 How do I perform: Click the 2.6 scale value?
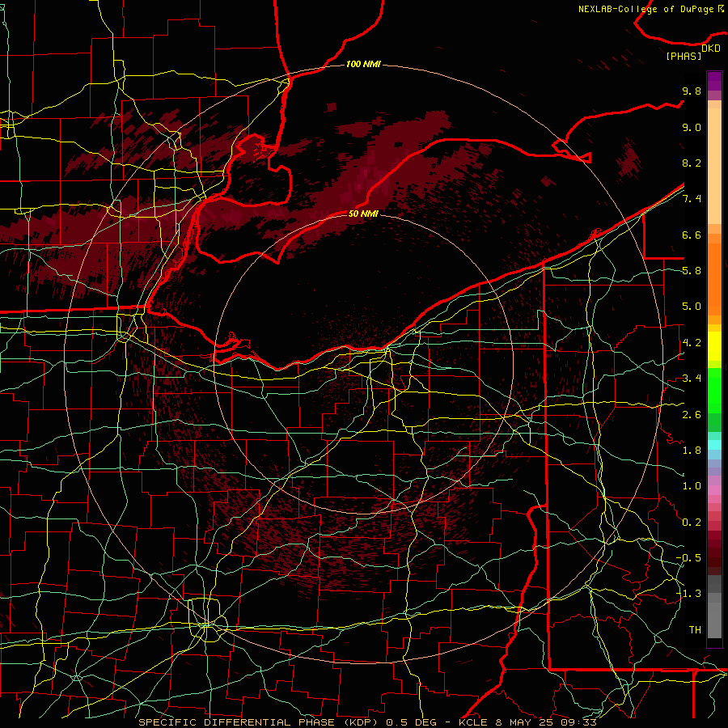(692, 415)
